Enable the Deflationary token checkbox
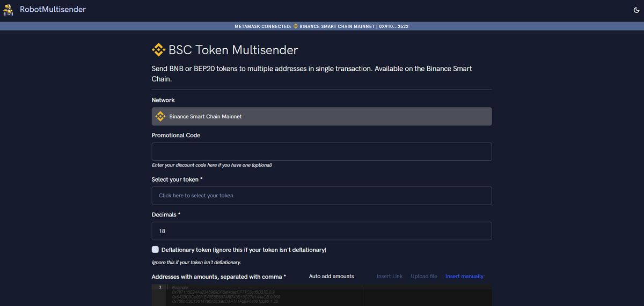The height and width of the screenshot is (306, 644). point(156,250)
